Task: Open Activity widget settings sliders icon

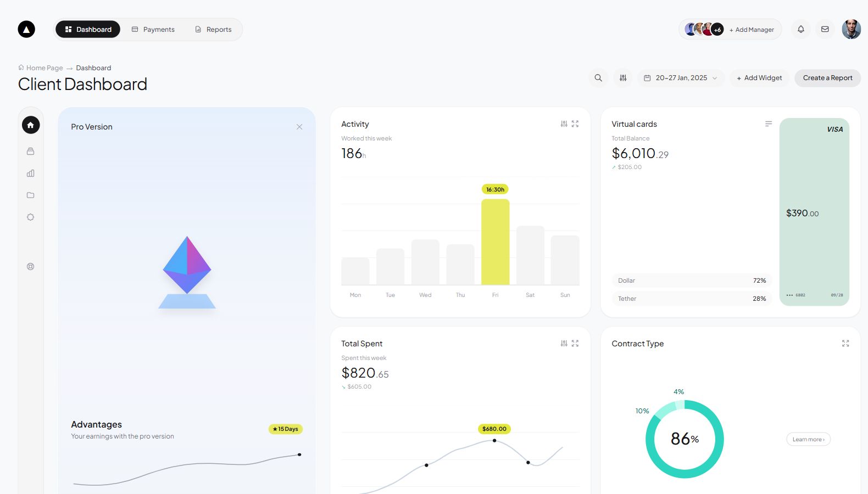Action: pos(564,124)
